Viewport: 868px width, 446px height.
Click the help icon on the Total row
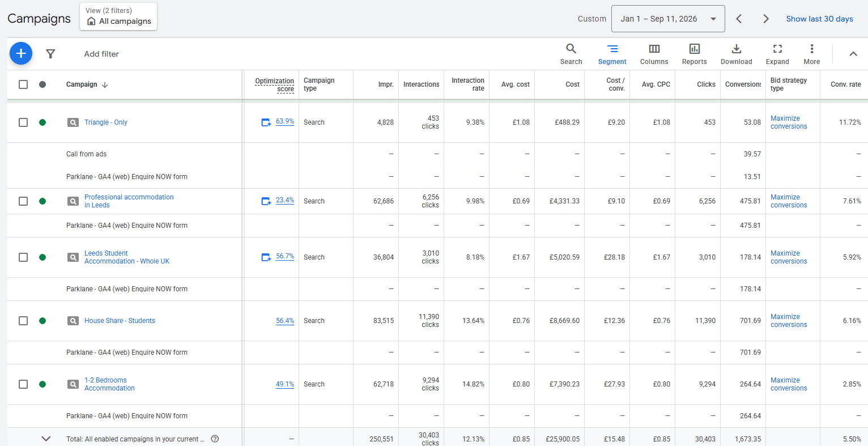(215, 439)
